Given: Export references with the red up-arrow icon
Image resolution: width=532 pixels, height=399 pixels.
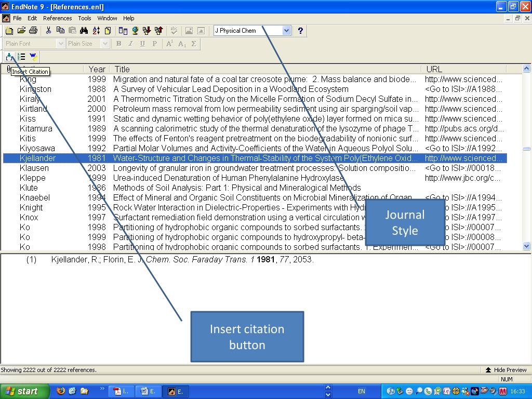Looking at the screenshot, I should pyautogui.click(x=158, y=31).
